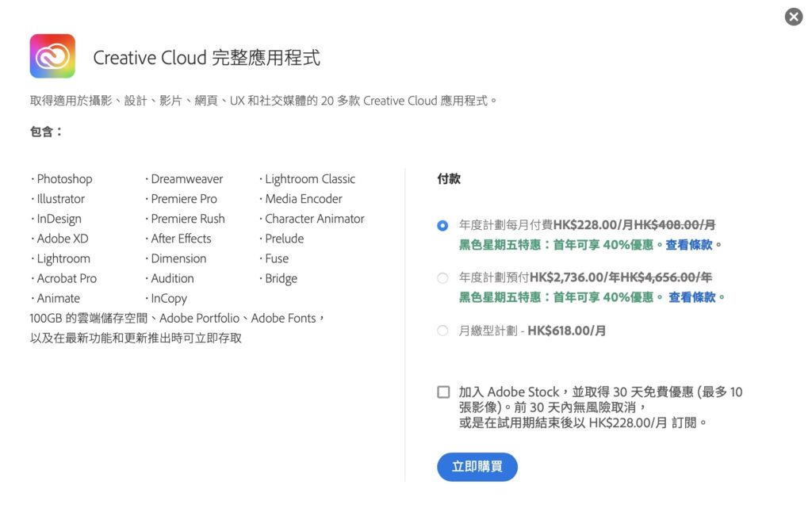Tick the add Adobe Stock checkbox
Viewport: 812px width, 520px height.
[x=443, y=392]
